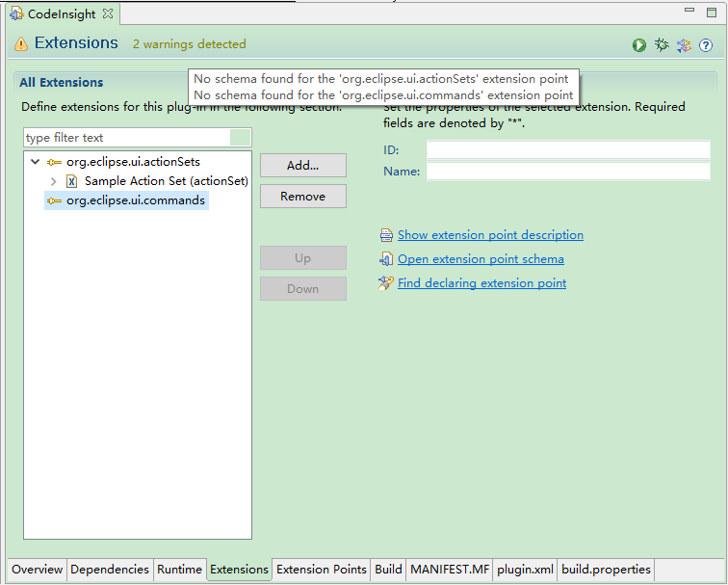Select org.eclipse.ui.commands in the tree
728x585 pixels.
pyautogui.click(x=136, y=200)
